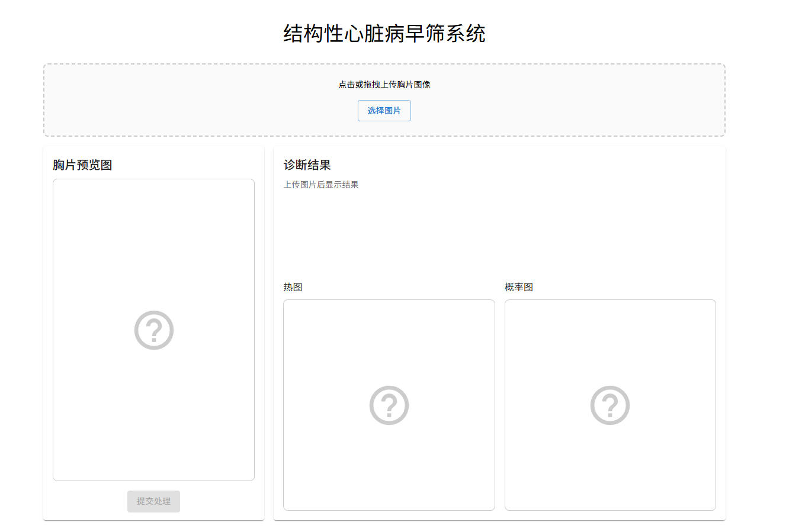Click the 热图 label

[292, 287]
